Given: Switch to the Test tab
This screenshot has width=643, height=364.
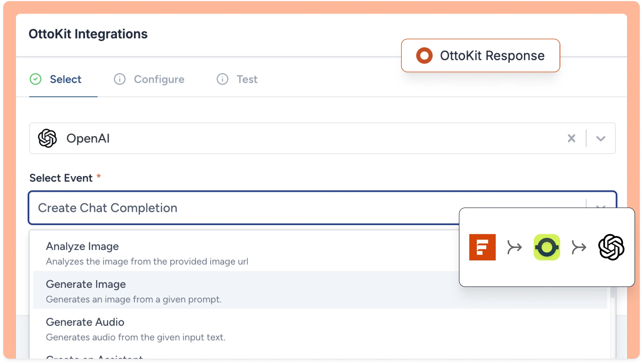Looking at the screenshot, I should coord(246,79).
